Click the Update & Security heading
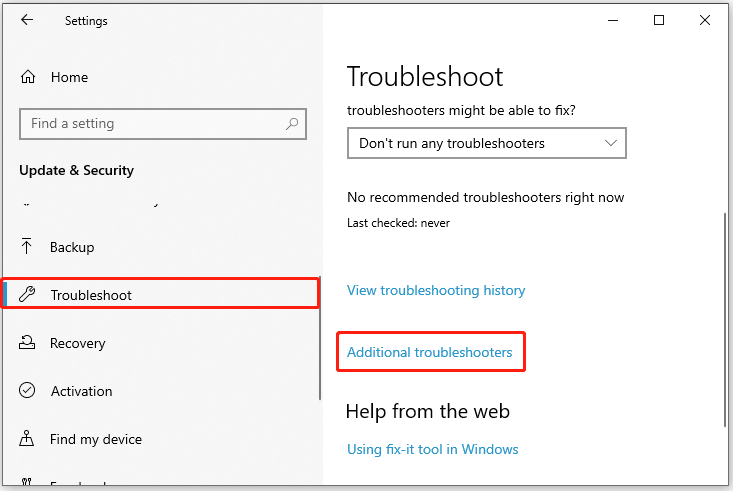 (77, 170)
